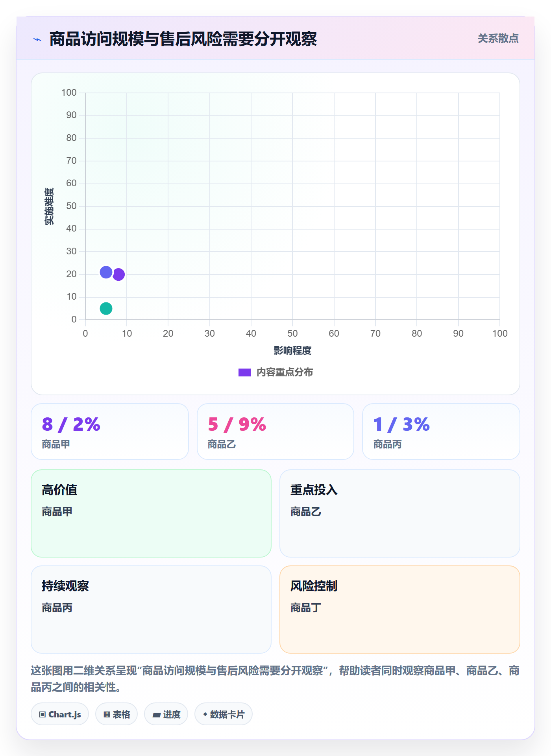Click the Chart.js chip square icon

pyautogui.click(x=43, y=715)
